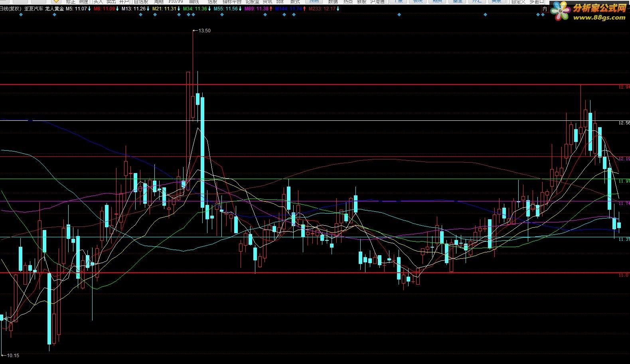The width and height of the screenshot is (630, 364).
Task: Click the 13.50 high price label
Action: [204, 31]
